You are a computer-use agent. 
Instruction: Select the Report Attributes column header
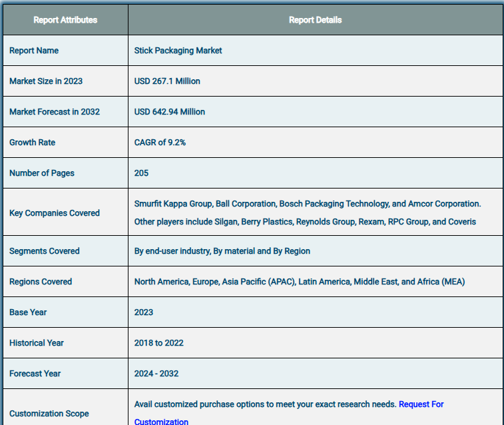click(65, 20)
